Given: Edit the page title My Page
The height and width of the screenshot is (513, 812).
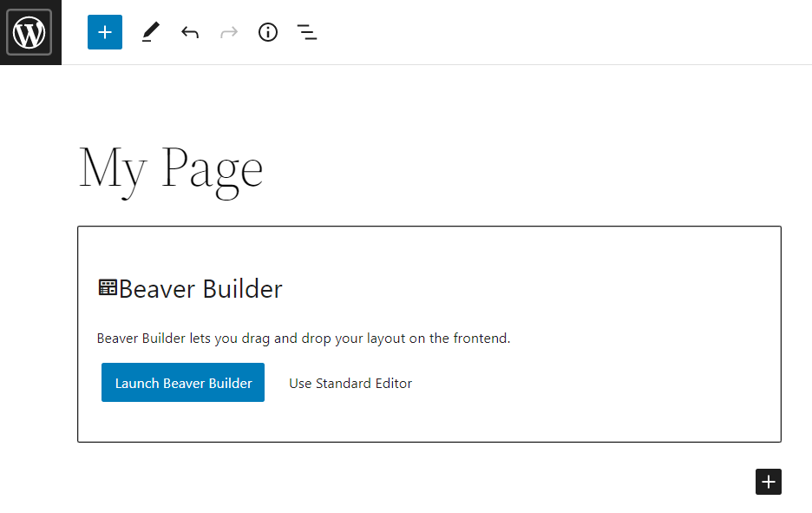Looking at the screenshot, I should [170, 169].
